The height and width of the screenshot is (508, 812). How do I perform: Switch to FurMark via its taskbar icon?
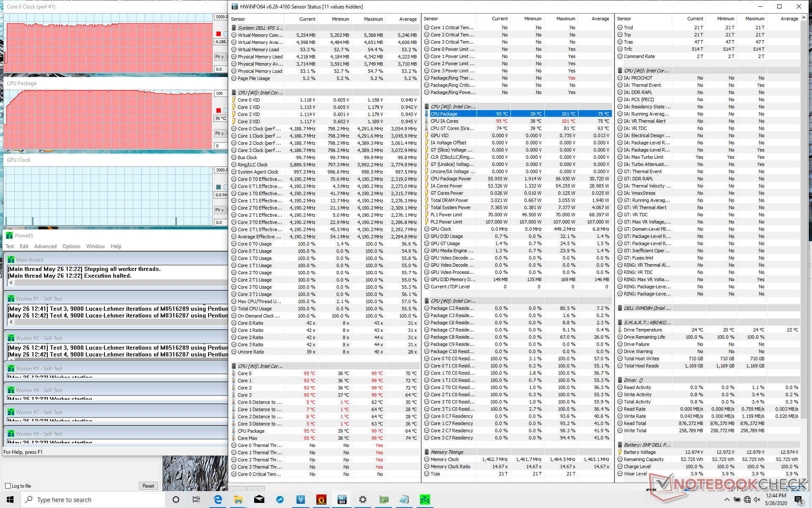tap(321, 500)
